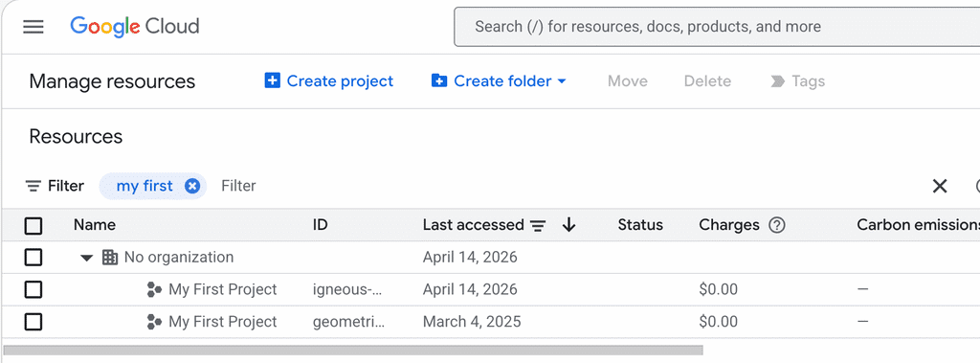Click the Filter list icon

[x=33, y=186]
